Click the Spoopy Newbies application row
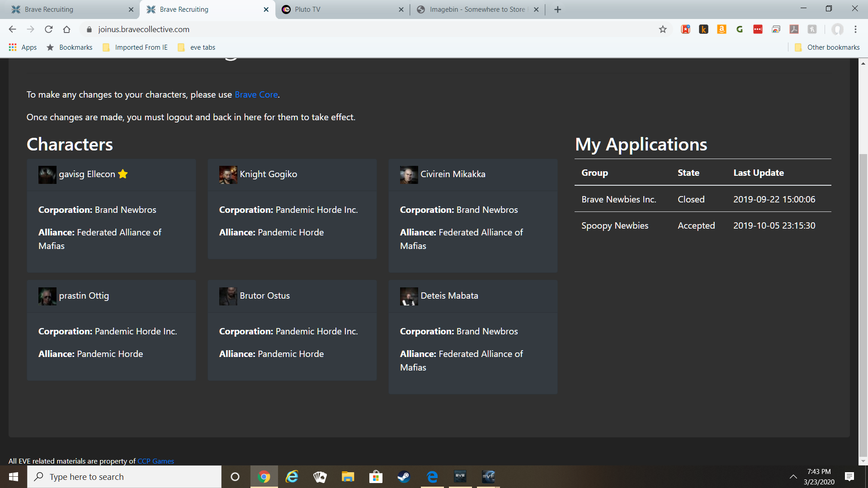The image size is (868, 488). pyautogui.click(x=703, y=225)
